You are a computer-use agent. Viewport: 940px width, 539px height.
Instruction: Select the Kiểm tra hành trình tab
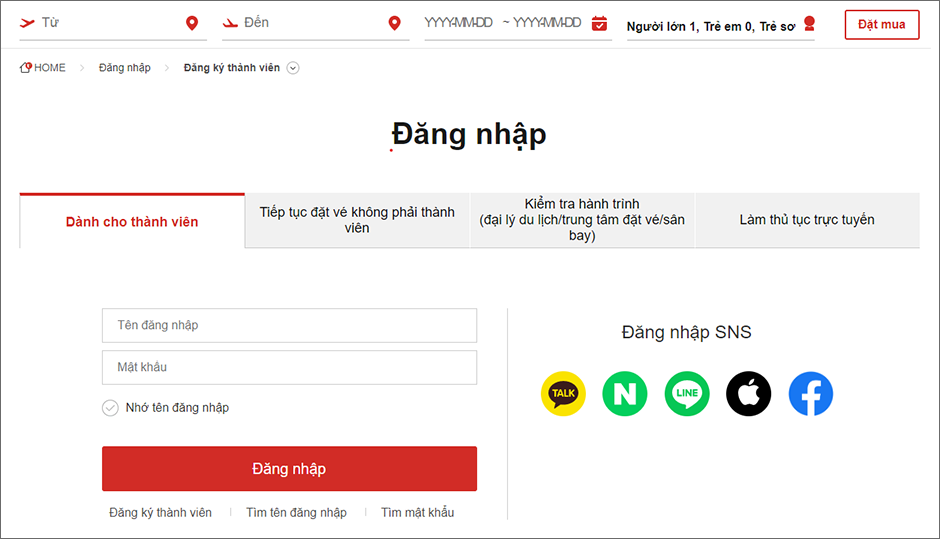pos(582,220)
